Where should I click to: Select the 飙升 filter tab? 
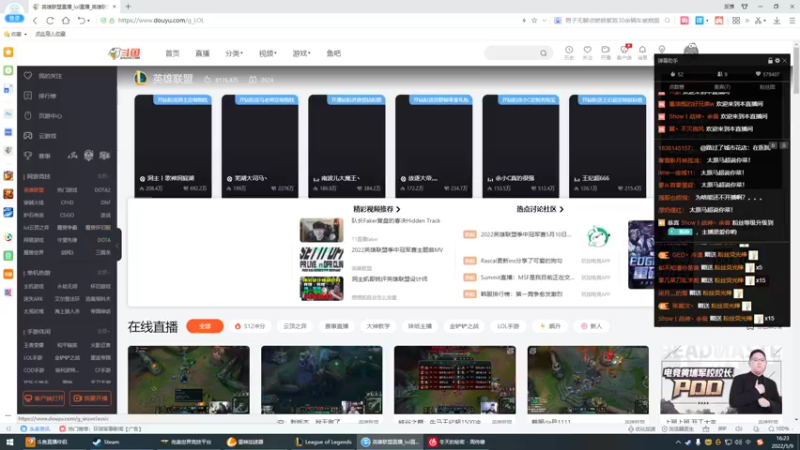pos(550,326)
